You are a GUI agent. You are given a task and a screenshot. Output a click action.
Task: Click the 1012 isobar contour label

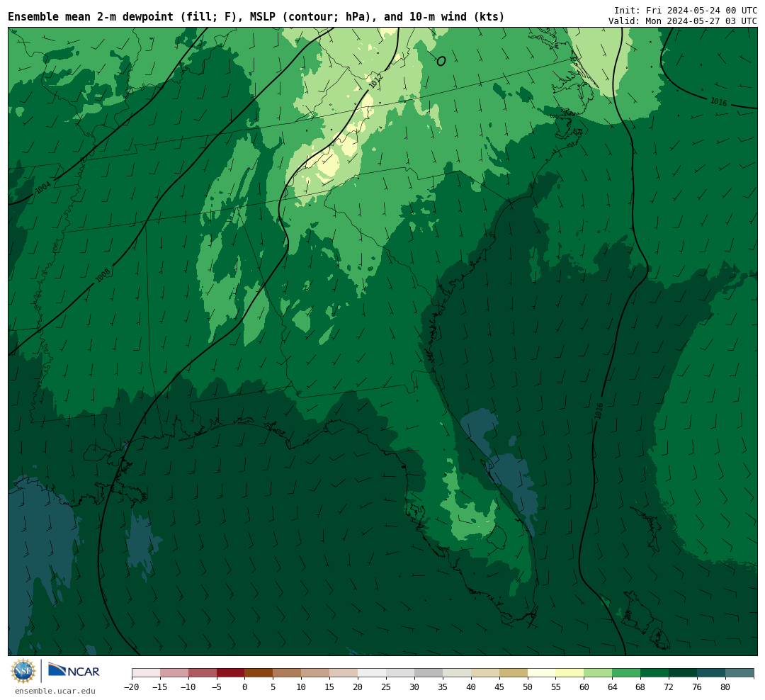(375, 81)
